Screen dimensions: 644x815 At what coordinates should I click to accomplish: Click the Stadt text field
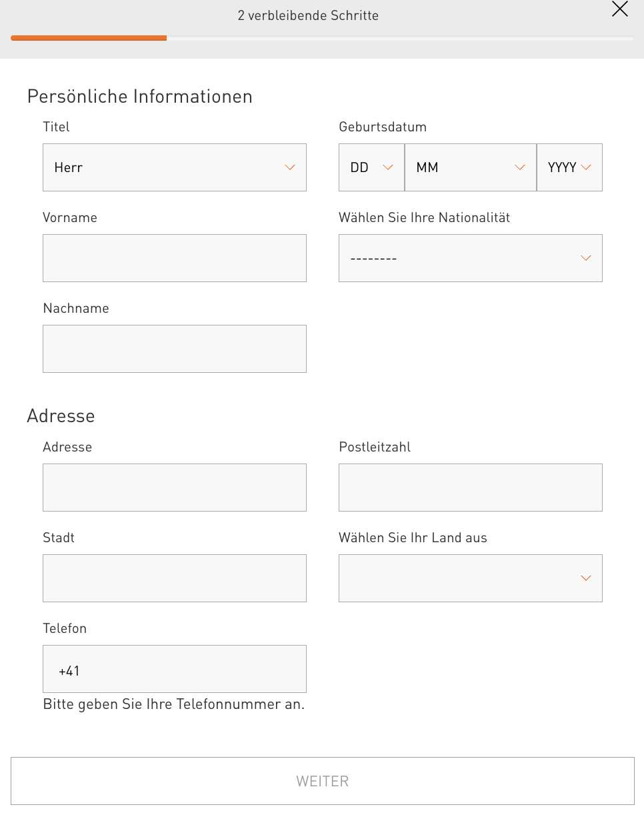(174, 578)
